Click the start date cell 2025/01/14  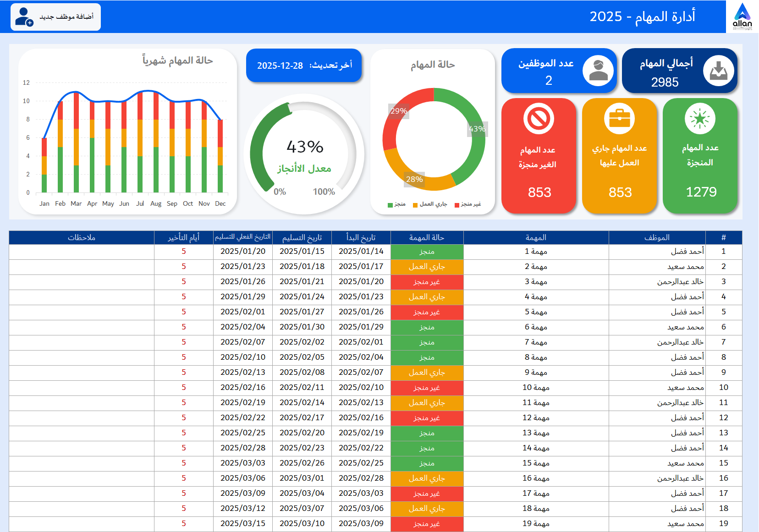point(361,251)
